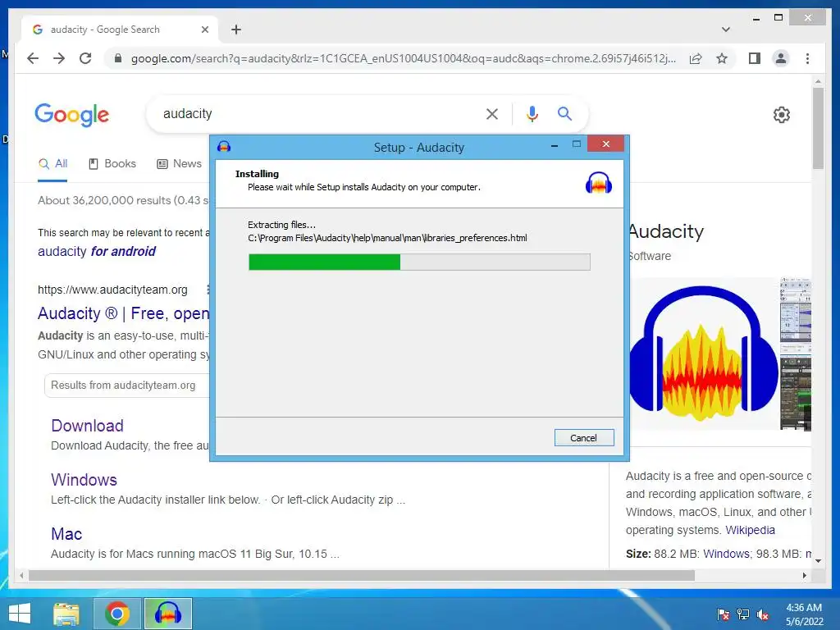840x630 pixels.
Task: Cancel the Audacity installation
Action: pos(584,438)
